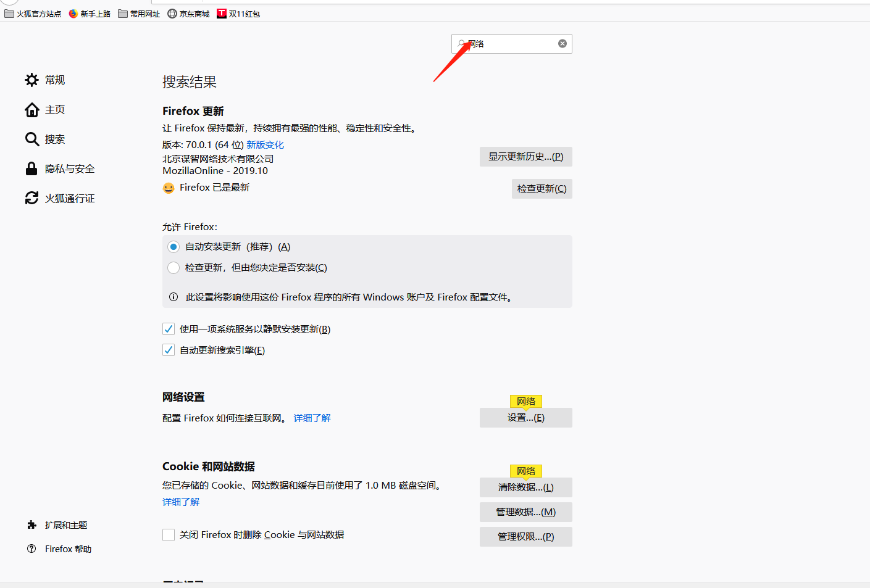Click the 搜索结果 heading

point(190,82)
